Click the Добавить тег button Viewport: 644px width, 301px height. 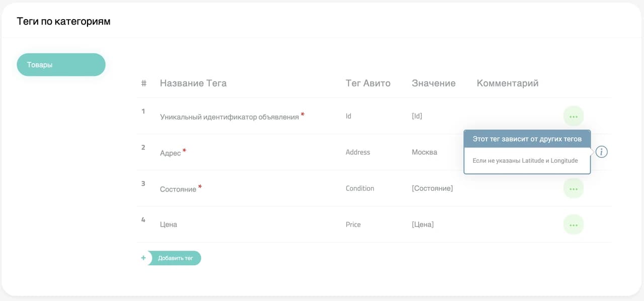175,258
